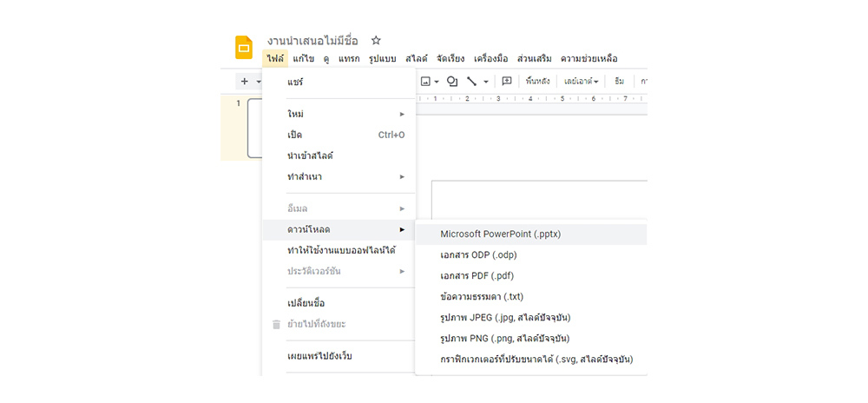Download as ข้อความธรรมดา (.txt)
Viewport: 868px width, 403px height.
pos(531,297)
